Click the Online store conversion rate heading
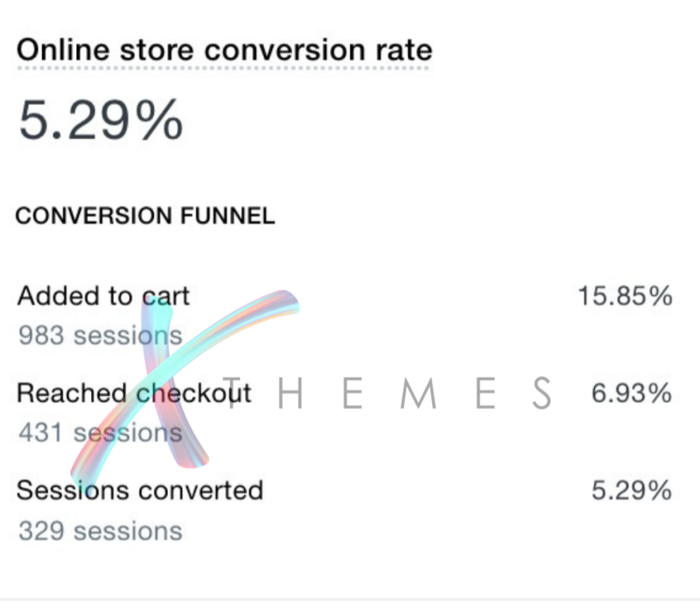 pyautogui.click(x=225, y=50)
